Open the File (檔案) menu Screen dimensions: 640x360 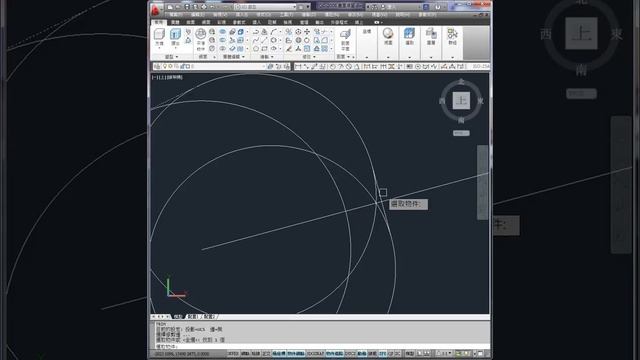click(x=176, y=15)
